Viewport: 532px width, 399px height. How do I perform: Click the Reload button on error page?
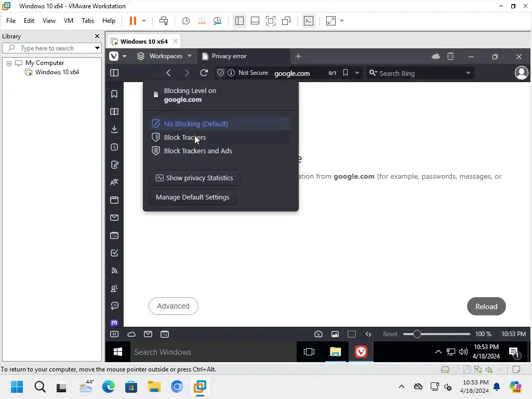click(x=486, y=307)
